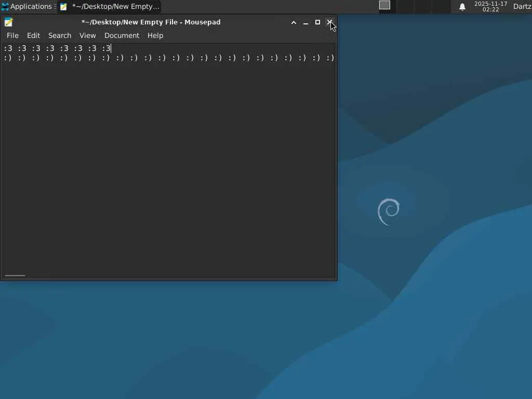Viewport: 532px width, 399px height.
Task: Click the date and time clock
Action: (490, 6)
